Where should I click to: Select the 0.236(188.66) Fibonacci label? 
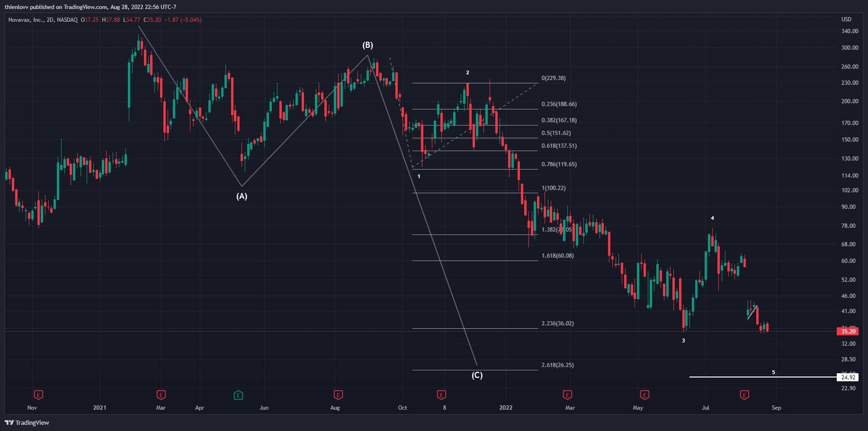coord(559,104)
